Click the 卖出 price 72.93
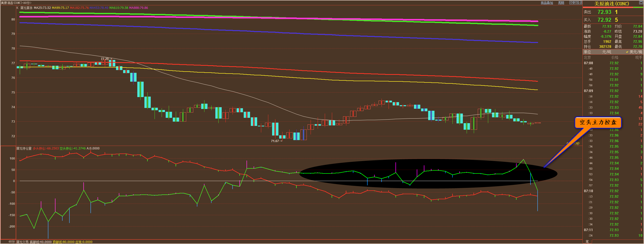The width and height of the screenshot is (644, 244). pos(604,12)
